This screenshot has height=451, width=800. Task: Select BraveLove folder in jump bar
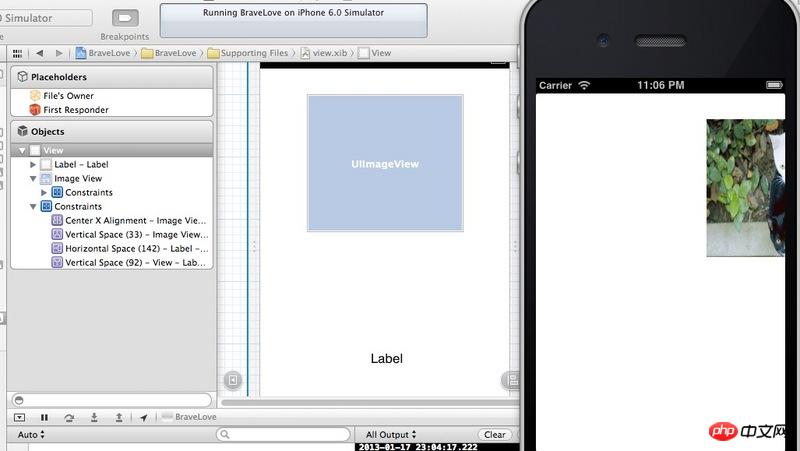point(169,53)
